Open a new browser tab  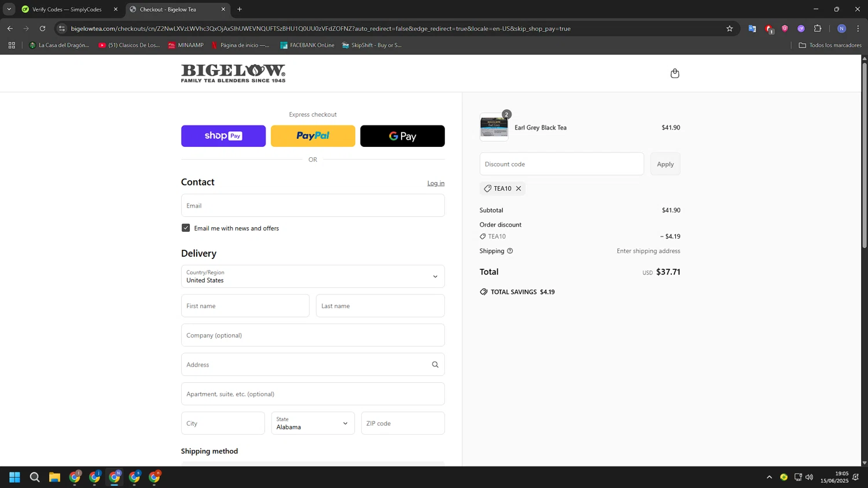click(240, 9)
